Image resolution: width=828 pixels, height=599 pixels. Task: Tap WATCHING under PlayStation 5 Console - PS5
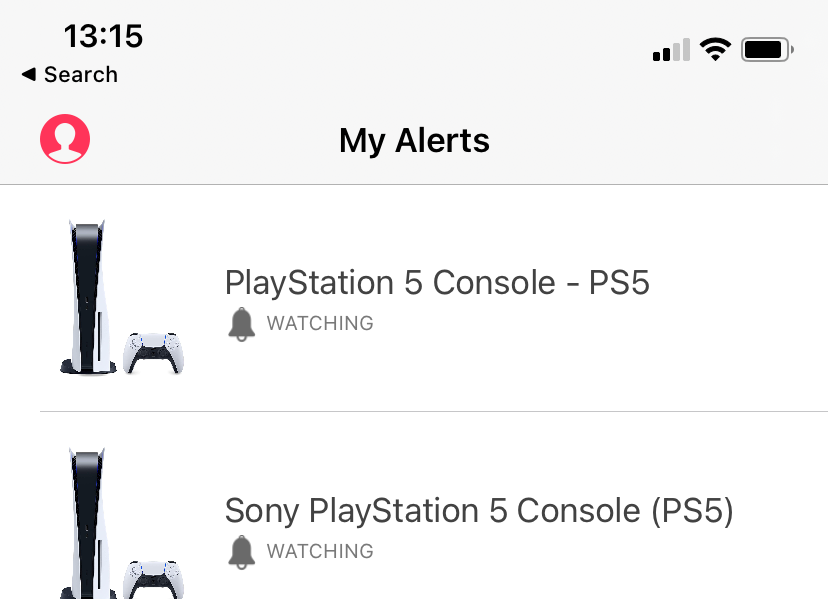tap(320, 324)
